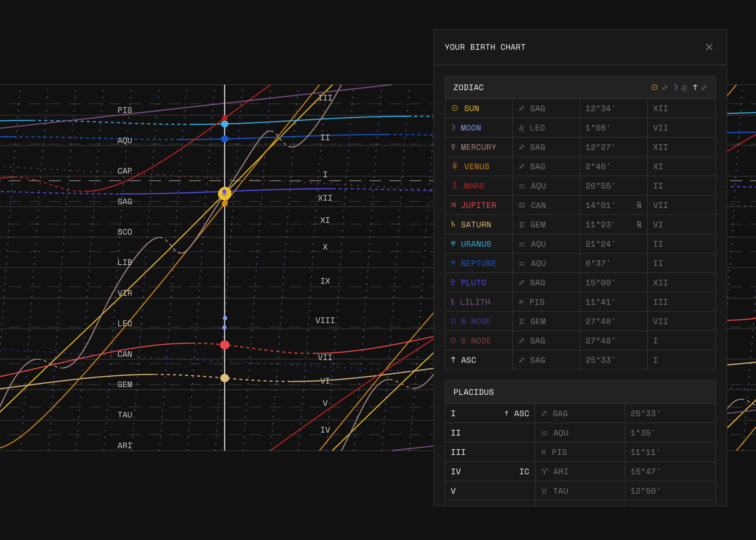Click the blue Neptune dot on the chart
This screenshot has height=540, width=756.
(x=225, y=139)
